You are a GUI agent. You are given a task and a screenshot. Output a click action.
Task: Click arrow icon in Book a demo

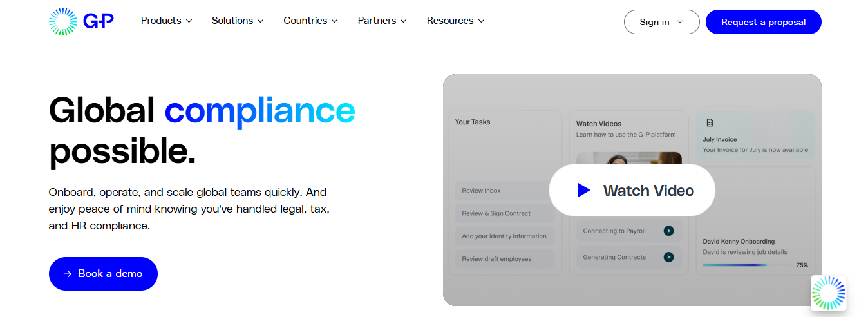pos(68,274)
